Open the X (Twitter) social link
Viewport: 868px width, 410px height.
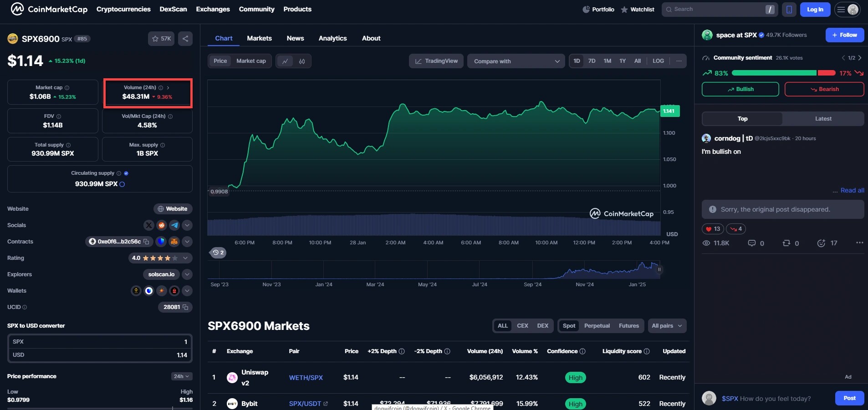coord(149,225)
